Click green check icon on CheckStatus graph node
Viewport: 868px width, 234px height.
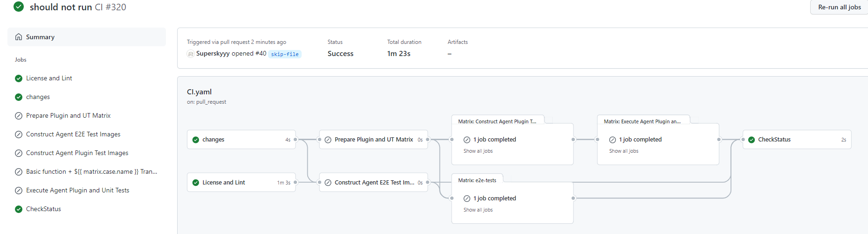[751, 140]
